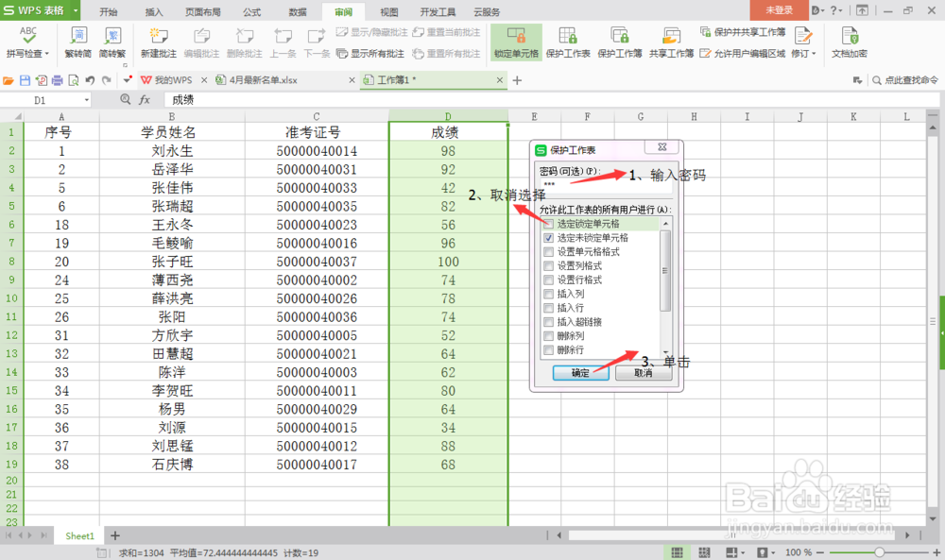This screenshot has height=560, width=945.
Task: Click the search command magnifier (点此查找命令)
Action: pyautogui.click(x=877, y=80)
